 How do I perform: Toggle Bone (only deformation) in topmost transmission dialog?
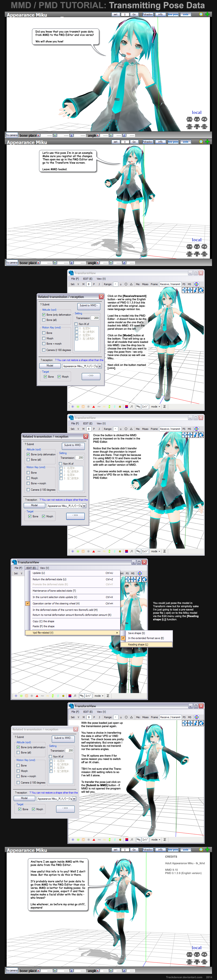[44, 315]
